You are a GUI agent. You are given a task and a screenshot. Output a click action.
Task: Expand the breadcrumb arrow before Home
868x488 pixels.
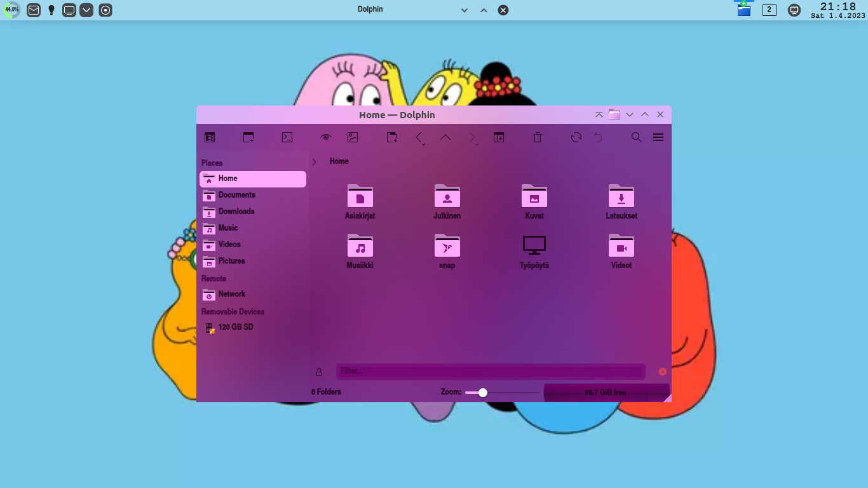pos(314,162)
